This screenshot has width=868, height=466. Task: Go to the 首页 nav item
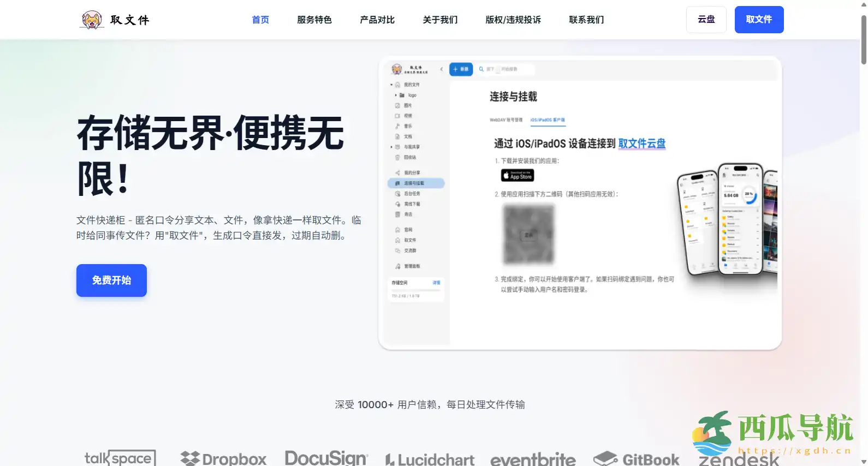(x=260, y=20)
